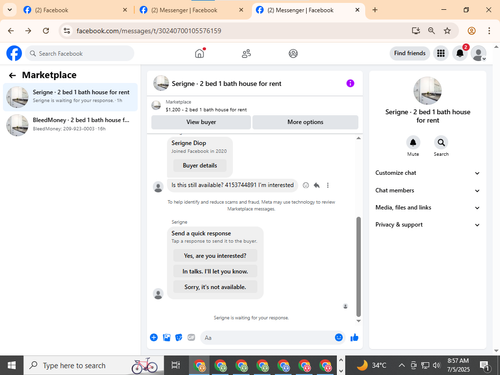
Task: Focus the 'Aa' message input box
Action: pos(267,337)
